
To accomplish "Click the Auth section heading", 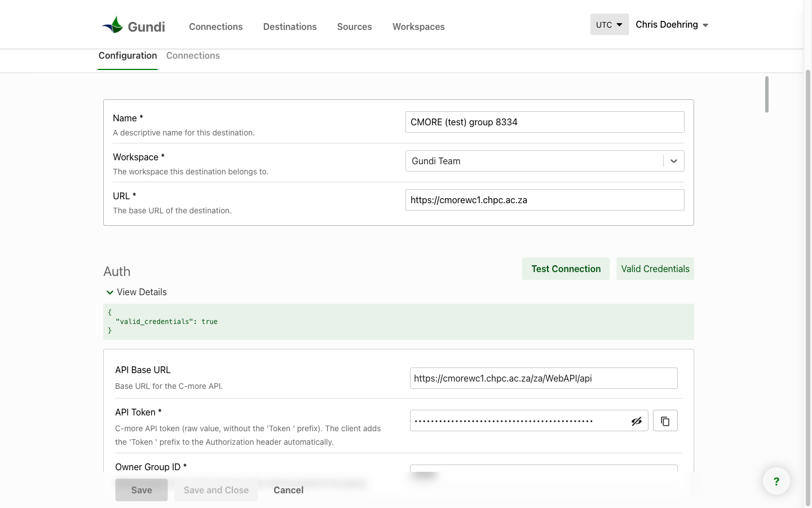I will 117,271.
